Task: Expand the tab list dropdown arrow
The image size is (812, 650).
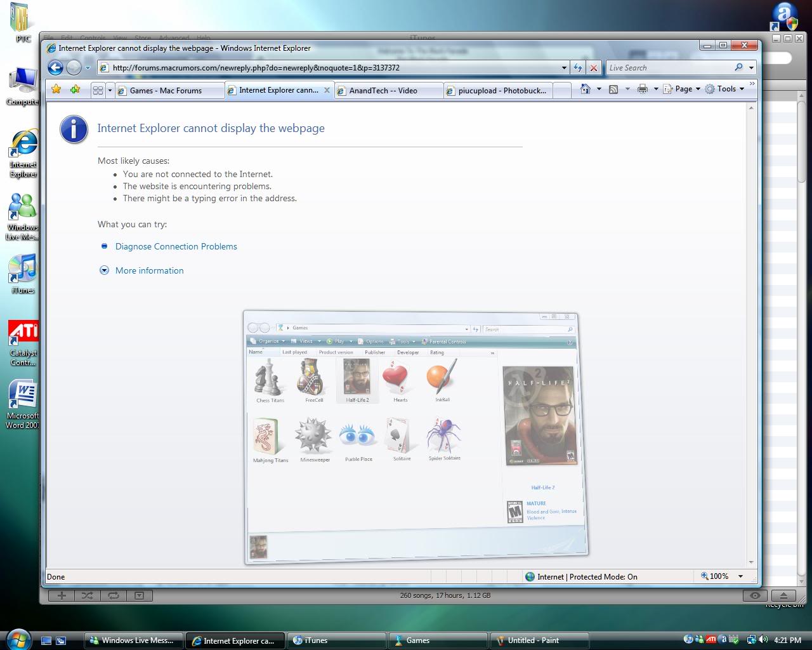Action: [110, 90]
